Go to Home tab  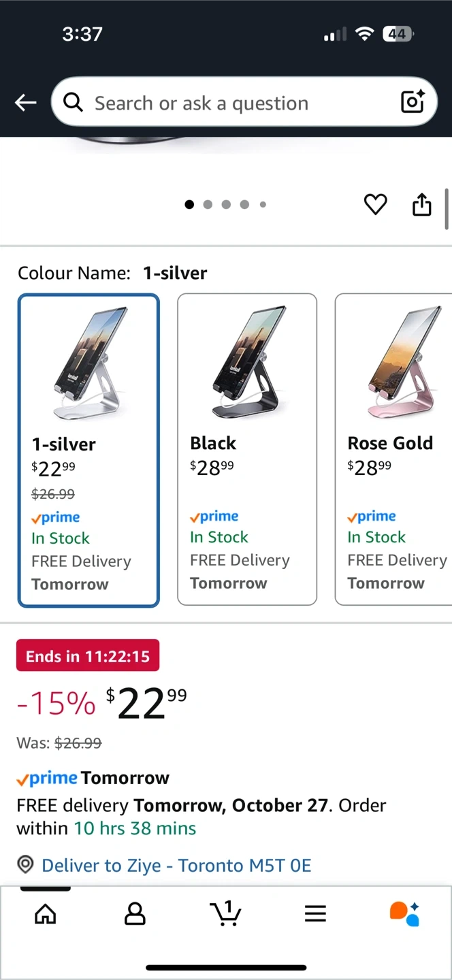point(46,914)
